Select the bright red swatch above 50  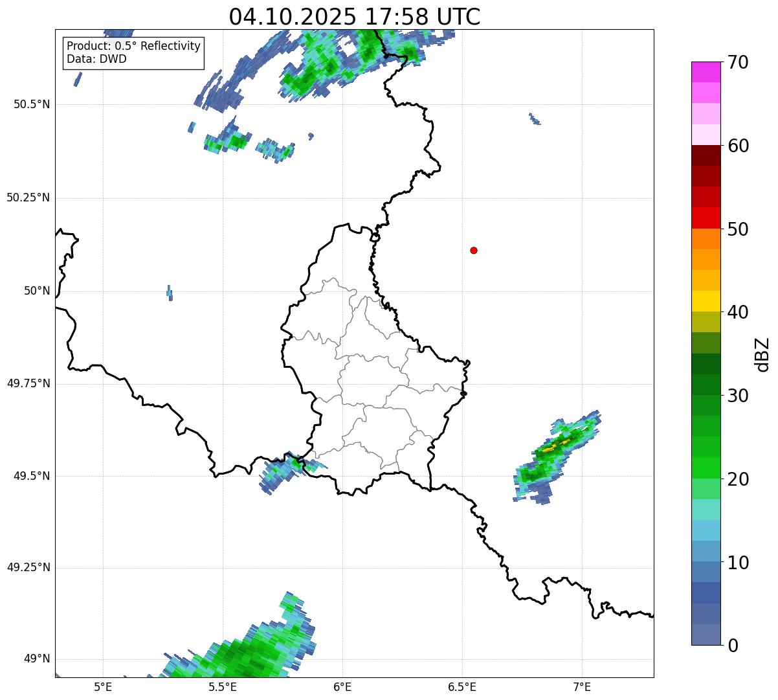coord(706,218)
